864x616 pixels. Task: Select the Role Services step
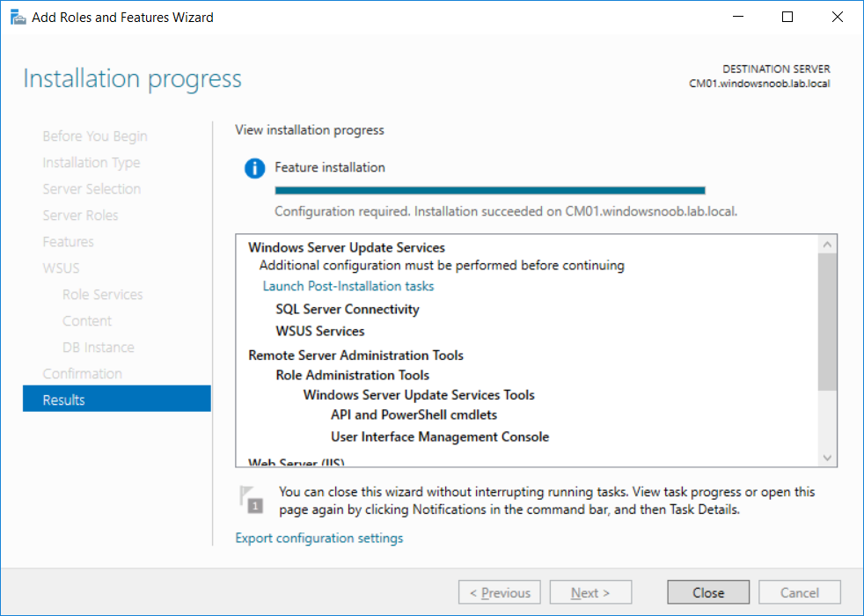(102, 294)
